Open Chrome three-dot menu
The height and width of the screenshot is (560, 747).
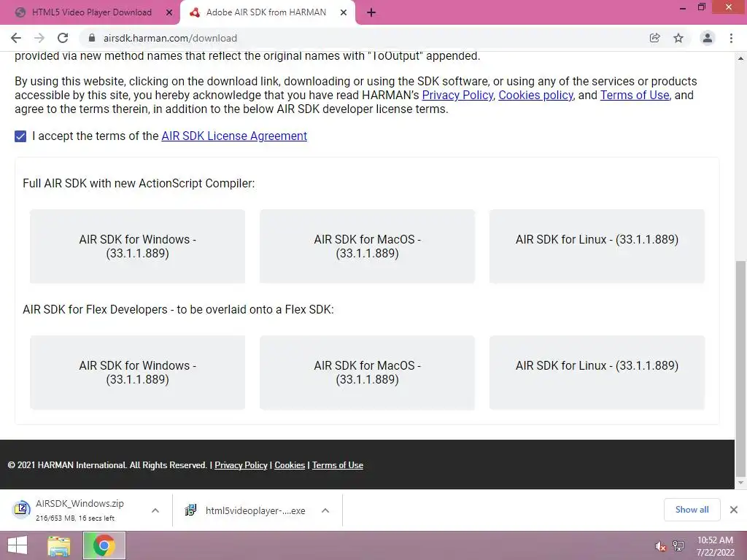[731, 38]
